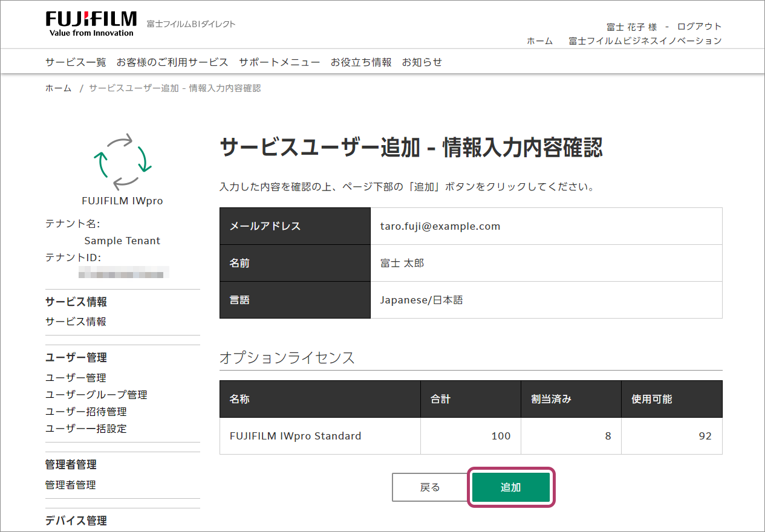The width and height of the screenshot is (765, 532).
Task: Open the お客様のご利用サービス menu
Action: click(172, 62)
